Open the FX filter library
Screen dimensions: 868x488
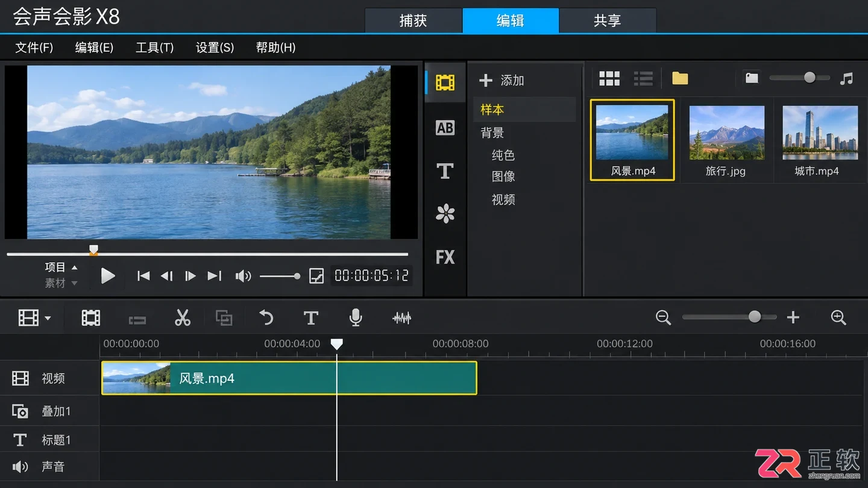445,257
